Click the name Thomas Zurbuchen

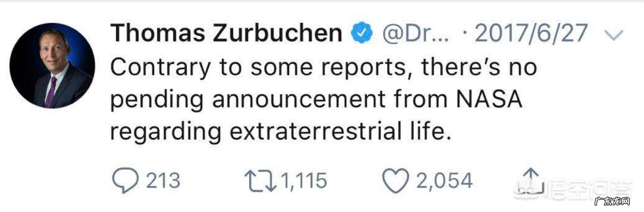pyautogui.click(x=226, y=33)
